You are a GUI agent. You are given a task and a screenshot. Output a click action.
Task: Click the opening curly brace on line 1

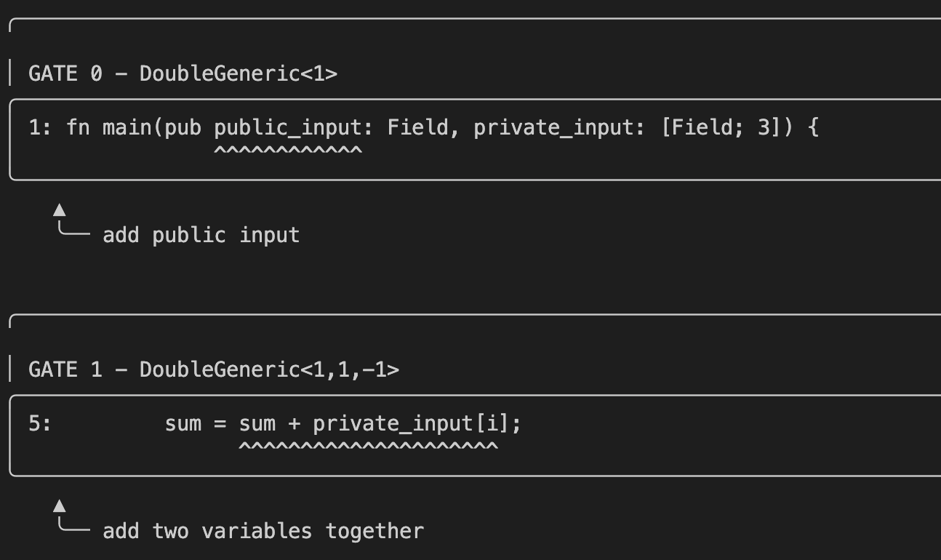(813, 128)
